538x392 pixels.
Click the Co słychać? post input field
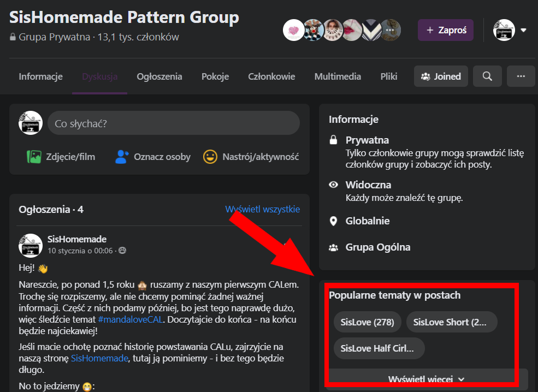[x=174, y=123]
